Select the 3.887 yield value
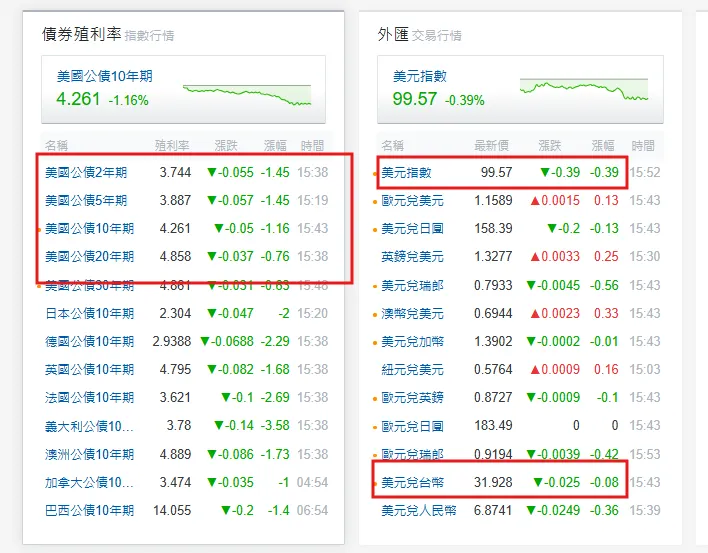 pos(175,200)
